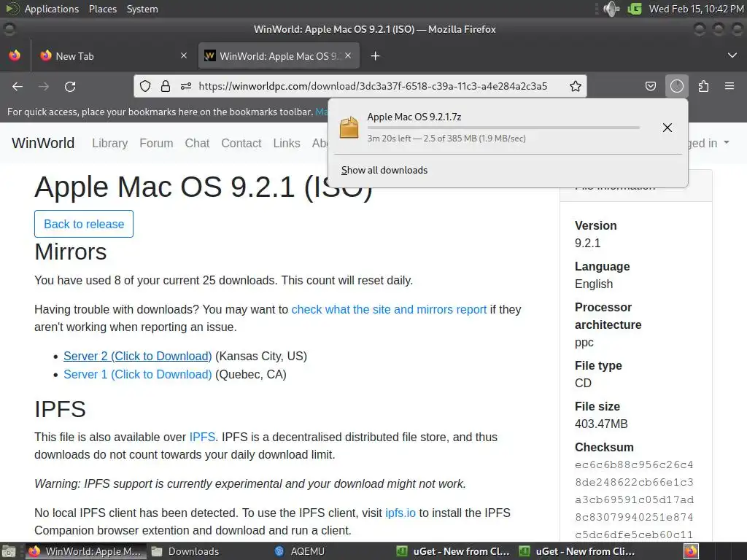Toggle the Firefox downloads panel button
Viewport: 747px width, 560px height.
(677, 86)
